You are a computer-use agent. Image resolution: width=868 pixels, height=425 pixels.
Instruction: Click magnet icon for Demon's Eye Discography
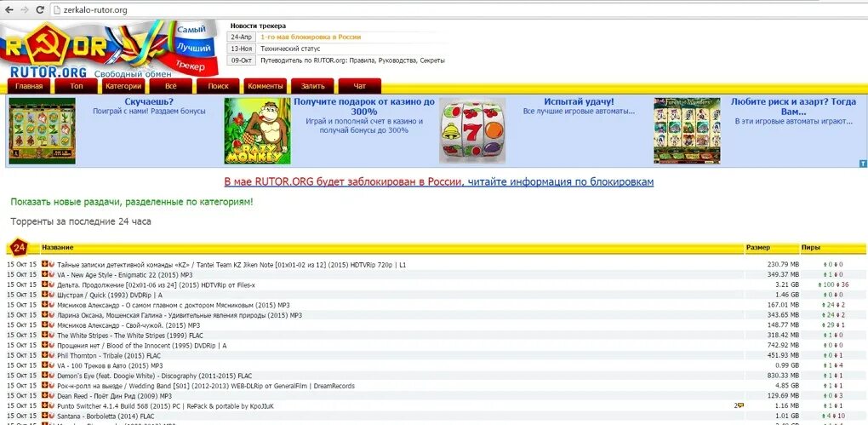pyautogui.click(x=51, y=375)
